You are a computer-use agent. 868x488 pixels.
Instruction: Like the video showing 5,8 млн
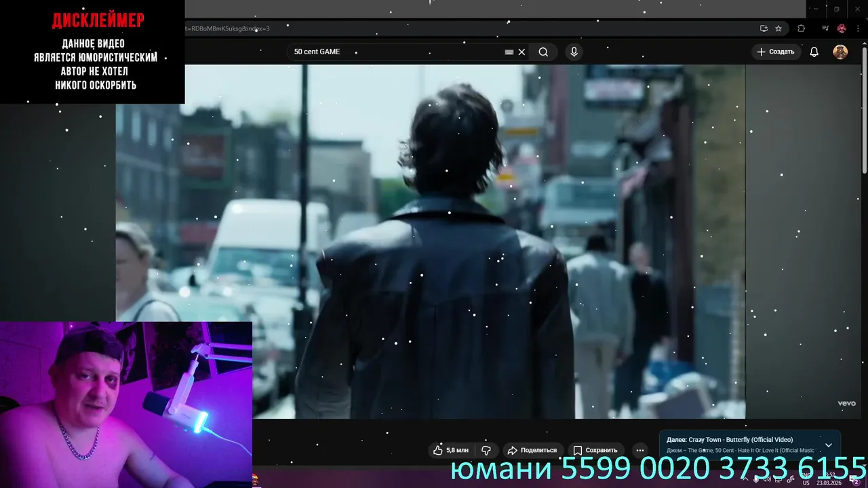451,450
